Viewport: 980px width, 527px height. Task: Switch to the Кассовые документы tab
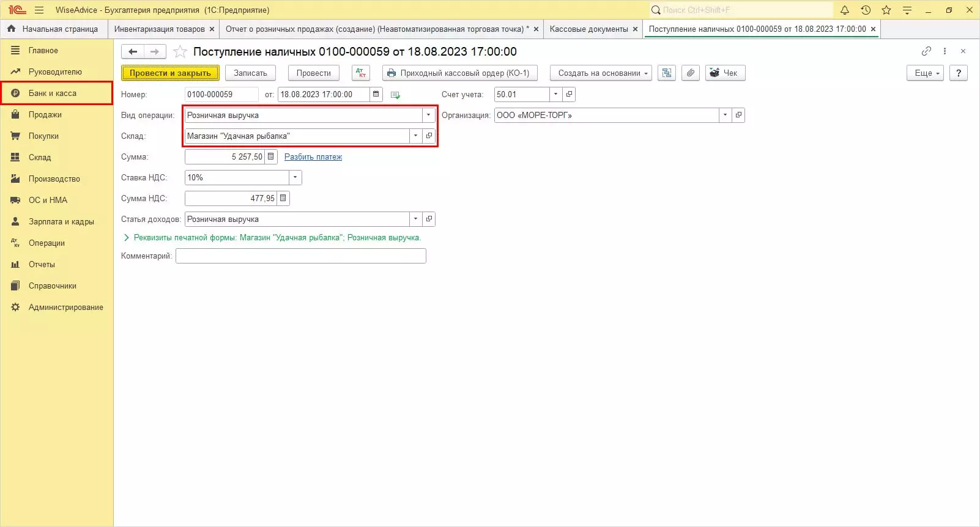(588, 29)
